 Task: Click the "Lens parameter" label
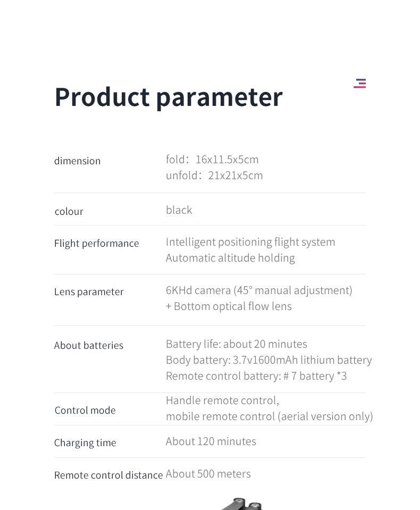pos(89,292)
